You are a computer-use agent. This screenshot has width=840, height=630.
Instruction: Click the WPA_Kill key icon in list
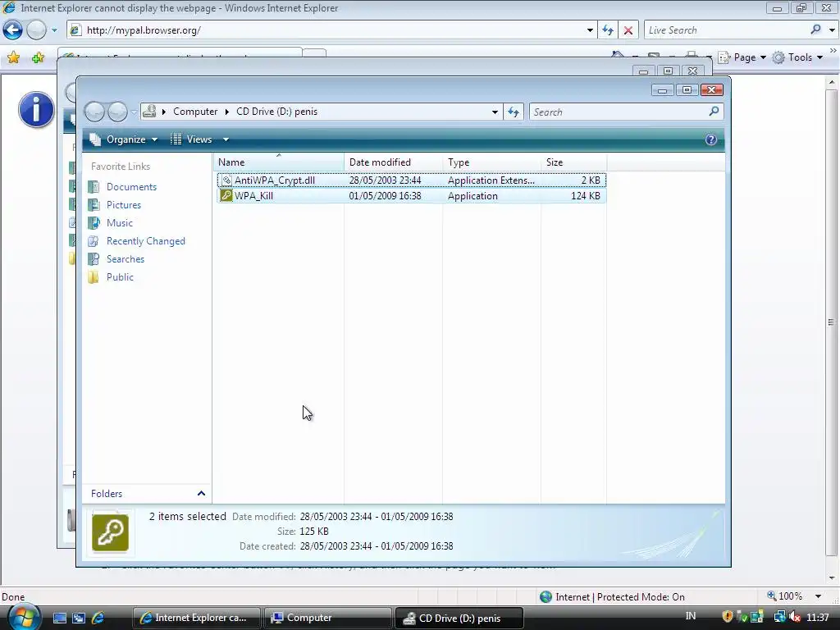click(x=226, y=195)
